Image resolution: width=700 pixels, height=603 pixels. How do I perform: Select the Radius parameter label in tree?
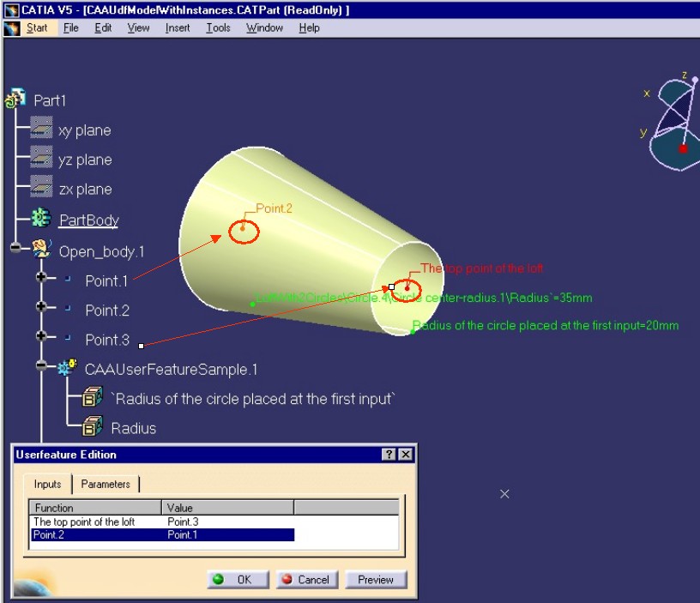(x=134, y=429)
